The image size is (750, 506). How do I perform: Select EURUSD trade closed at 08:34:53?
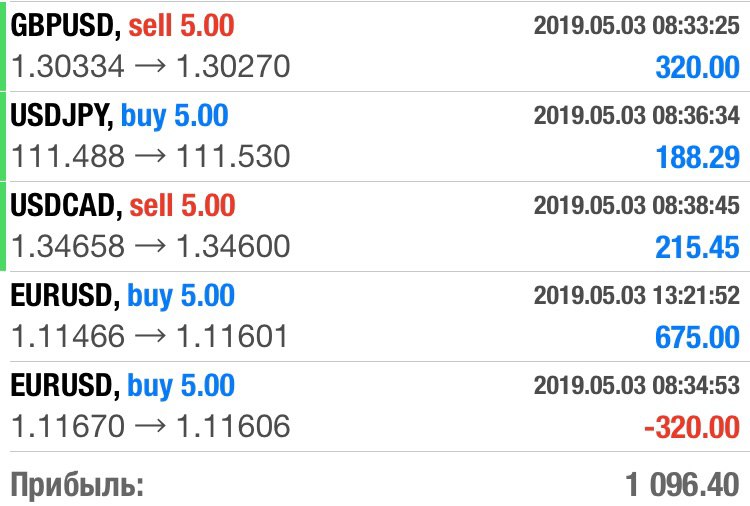[x=375, y=406]
